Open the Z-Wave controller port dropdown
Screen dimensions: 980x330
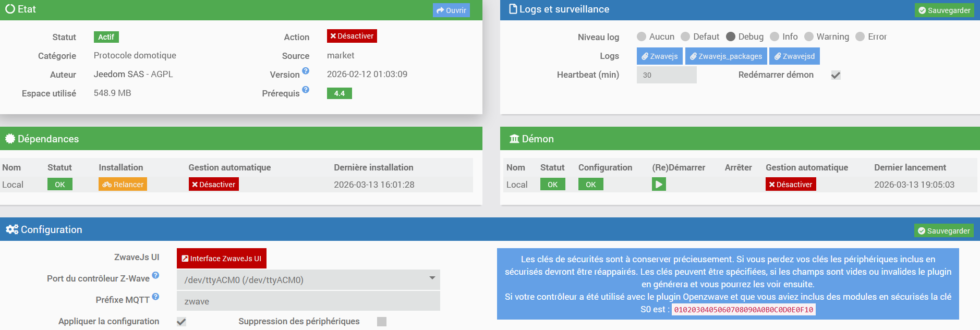click(308, 279)
